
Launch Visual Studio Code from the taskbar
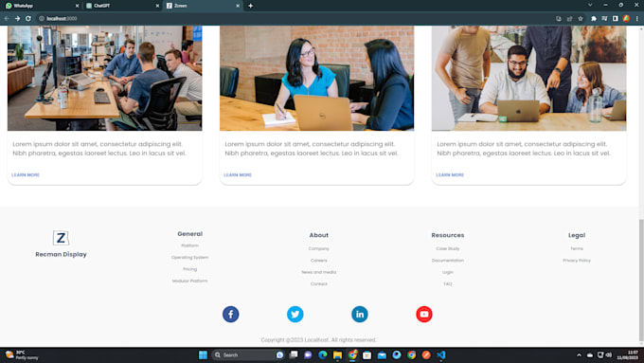tap(440, 354)
